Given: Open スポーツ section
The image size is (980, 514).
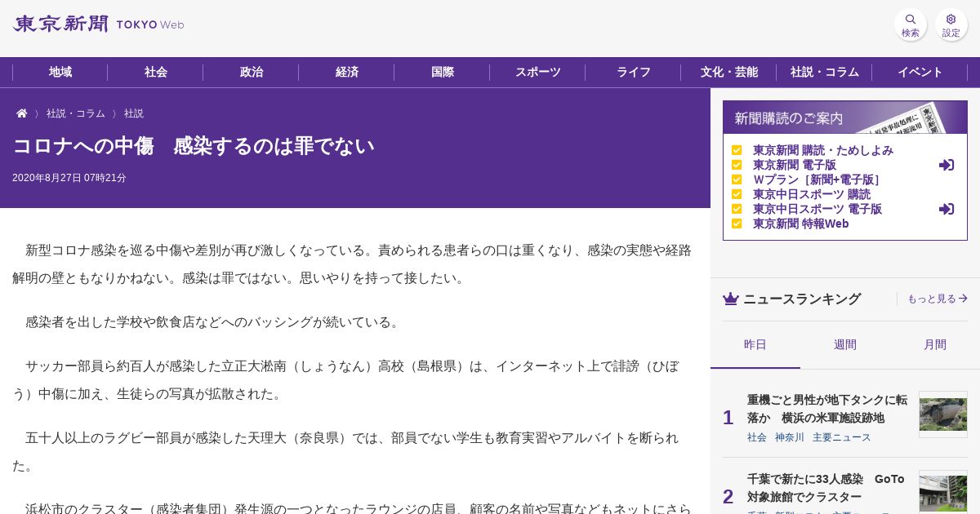Looking at the screenshot, I should (538, 72).
